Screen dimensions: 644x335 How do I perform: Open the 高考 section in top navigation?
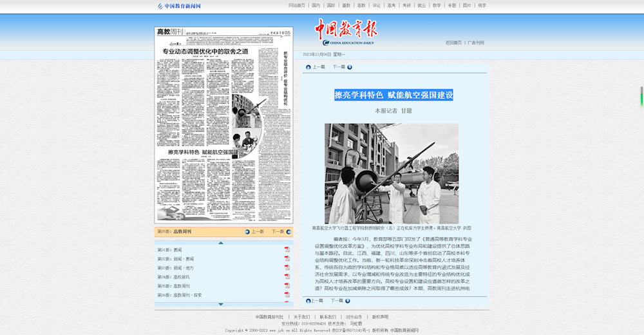coord(392,6)
